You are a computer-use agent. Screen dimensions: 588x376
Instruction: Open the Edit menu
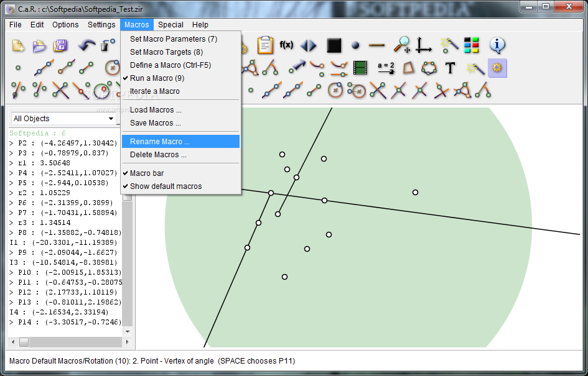click(x=37, y=25)
